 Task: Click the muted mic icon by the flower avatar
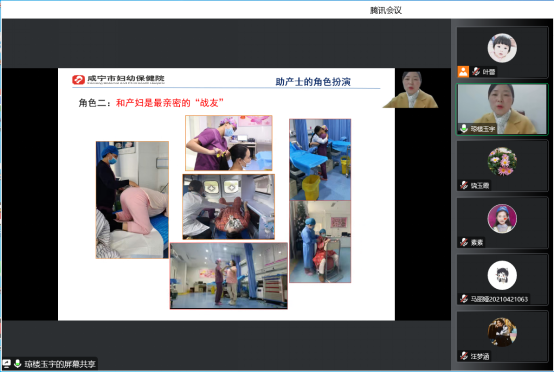(464, 185)
